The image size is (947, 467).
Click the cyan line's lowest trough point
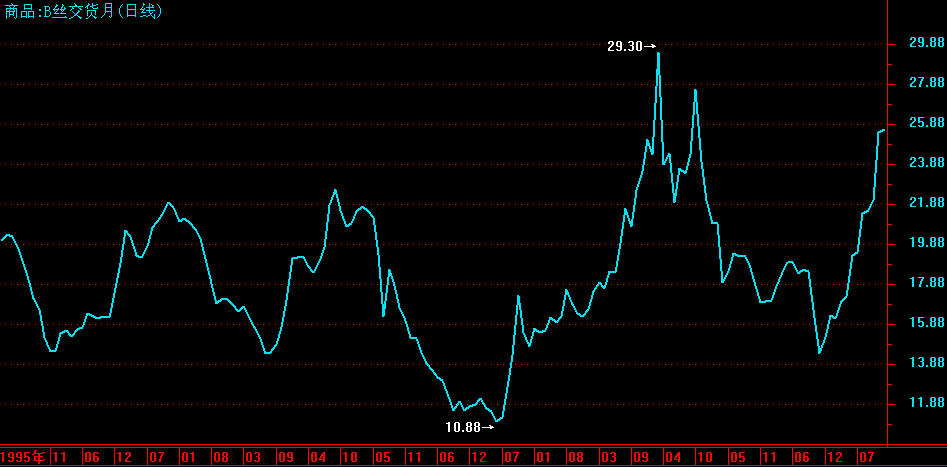496,422
